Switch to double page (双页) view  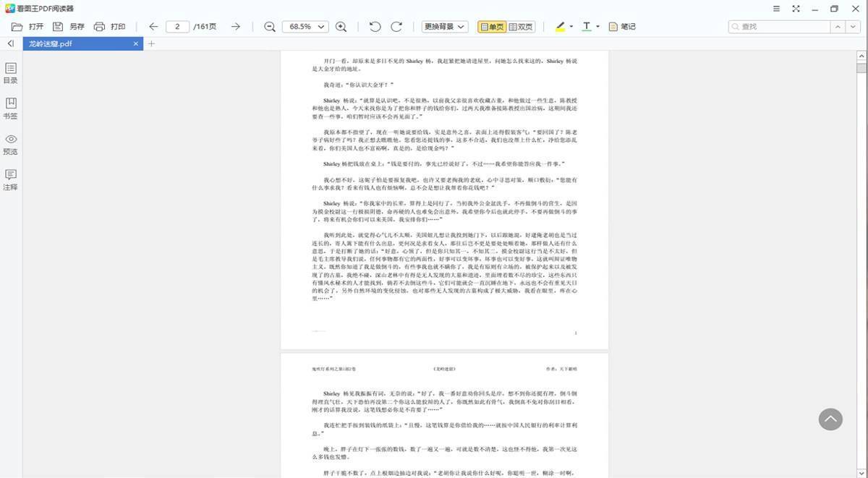pyautogui.click(x=521, y=27)
